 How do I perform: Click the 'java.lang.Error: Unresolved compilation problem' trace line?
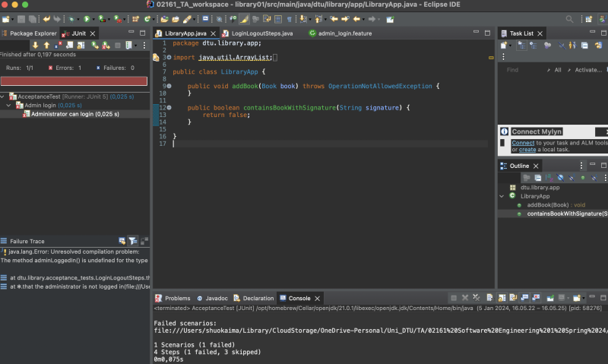74,252
